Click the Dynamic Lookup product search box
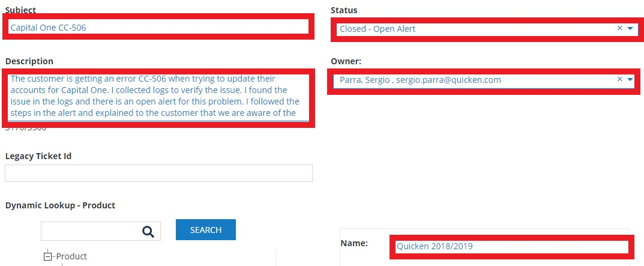Viewport: 644px width, 266px height. click(90, 231)
